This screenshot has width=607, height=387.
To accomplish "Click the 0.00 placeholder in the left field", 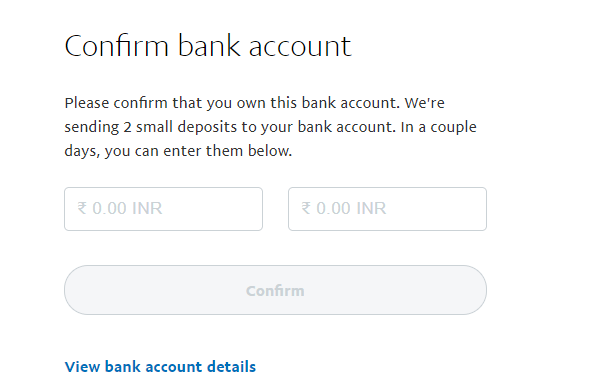I will click(109, 208).
